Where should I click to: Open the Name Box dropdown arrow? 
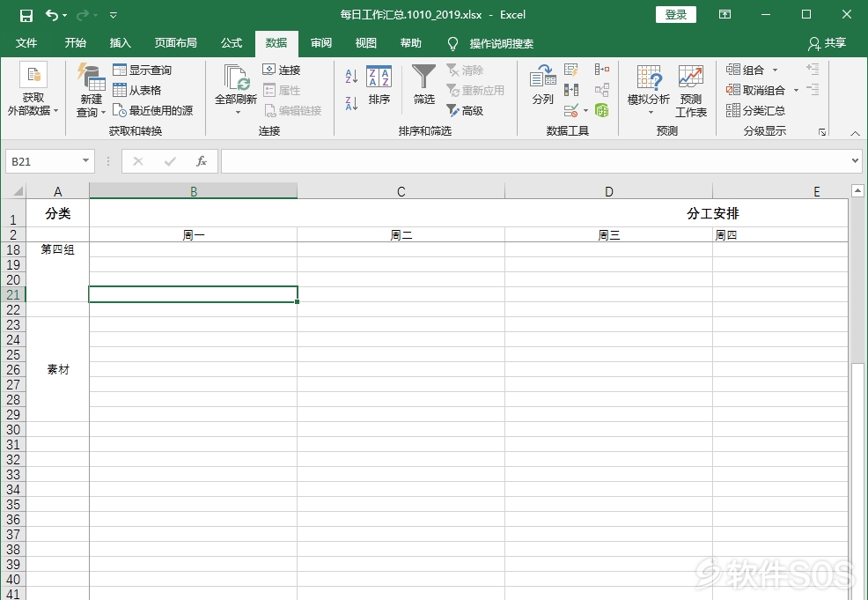click(85, 160)
